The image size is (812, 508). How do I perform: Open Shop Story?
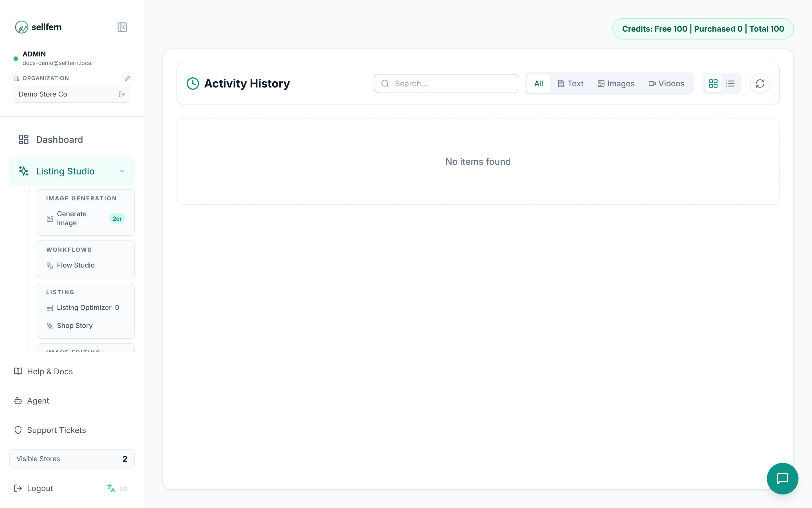(x=85, y=326)
